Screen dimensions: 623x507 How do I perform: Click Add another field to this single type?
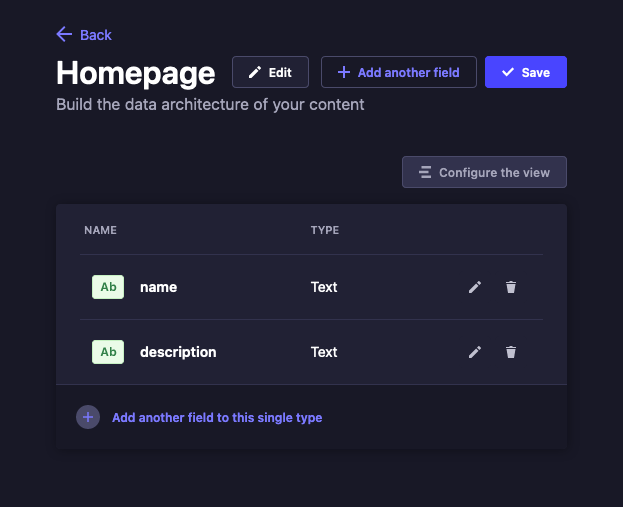[x=216, y=417]
